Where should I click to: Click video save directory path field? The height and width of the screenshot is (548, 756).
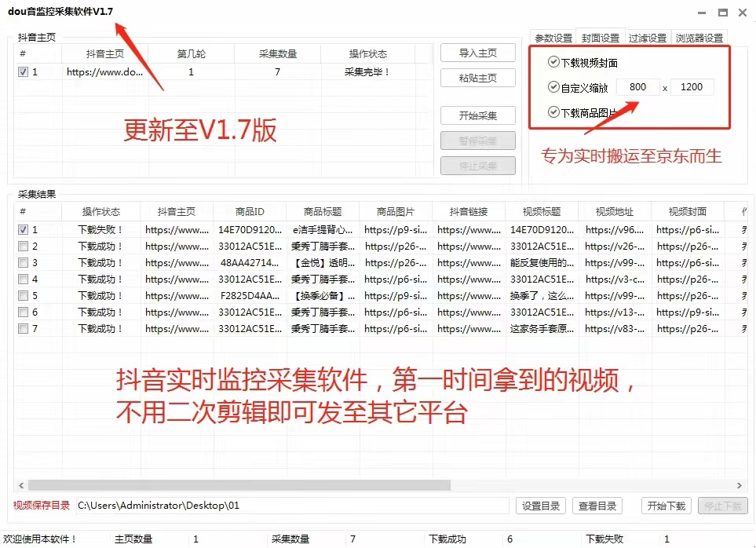tap(293, 506)
